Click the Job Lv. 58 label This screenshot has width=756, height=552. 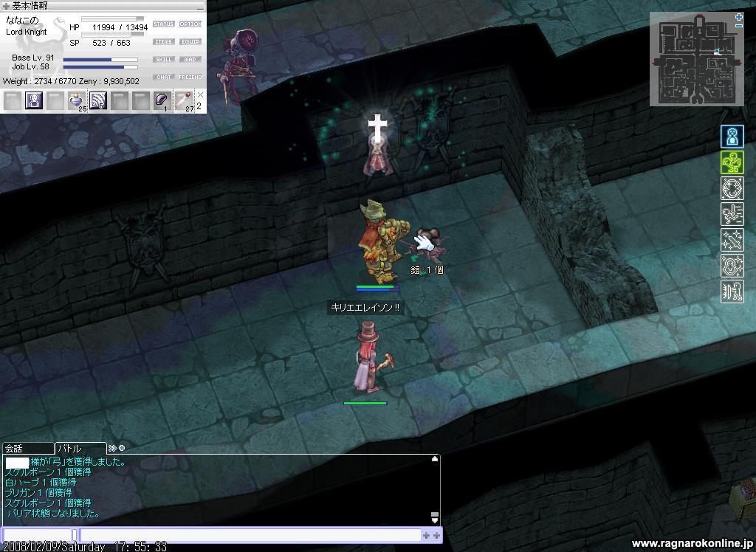click(x=31, y=66)
